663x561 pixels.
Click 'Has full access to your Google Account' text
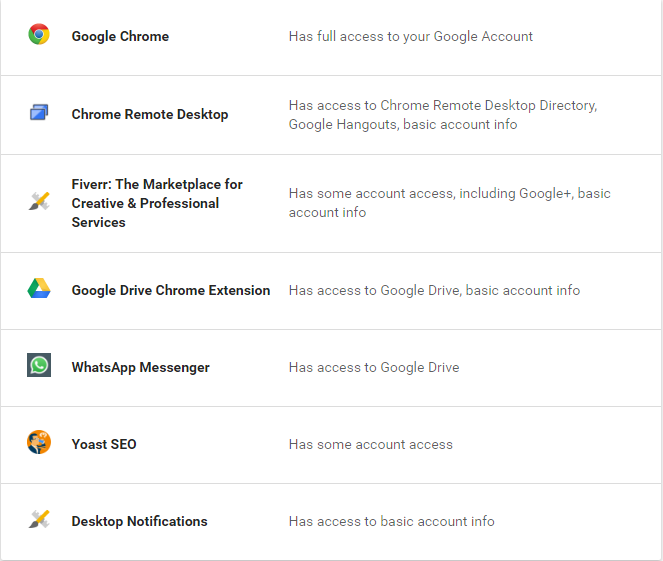[x=411, y=36]
